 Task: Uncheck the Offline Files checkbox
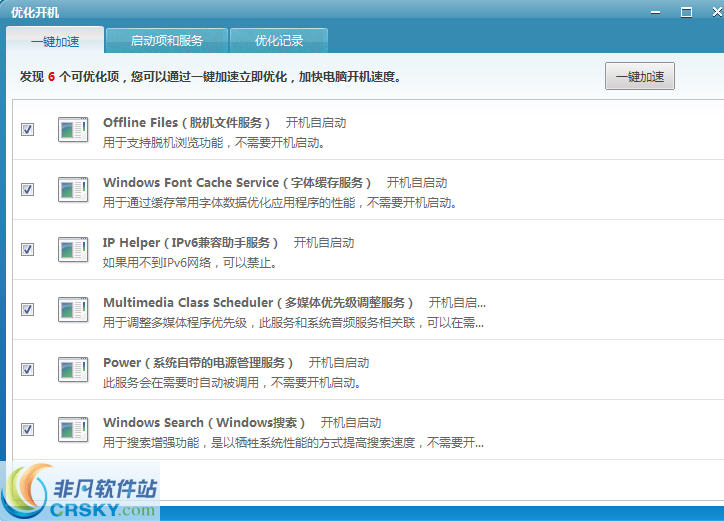click(28, 129)
